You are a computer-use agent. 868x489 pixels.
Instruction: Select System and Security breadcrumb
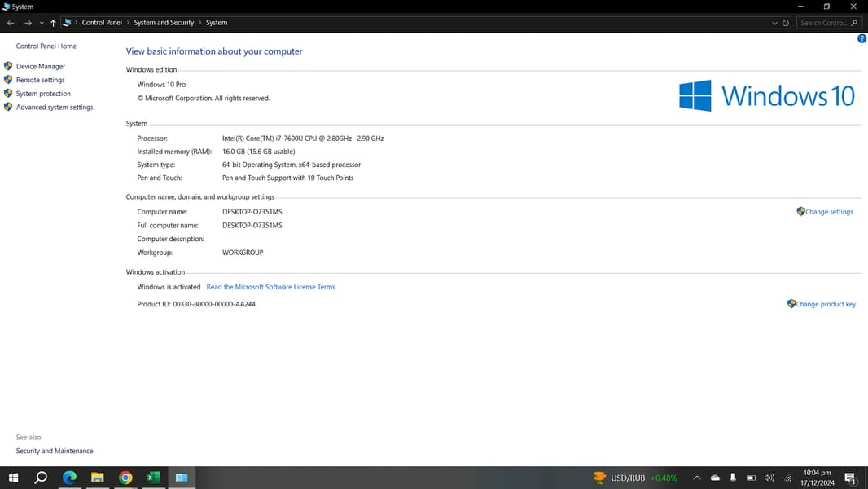pyautogui.click(x=164, y=23)
